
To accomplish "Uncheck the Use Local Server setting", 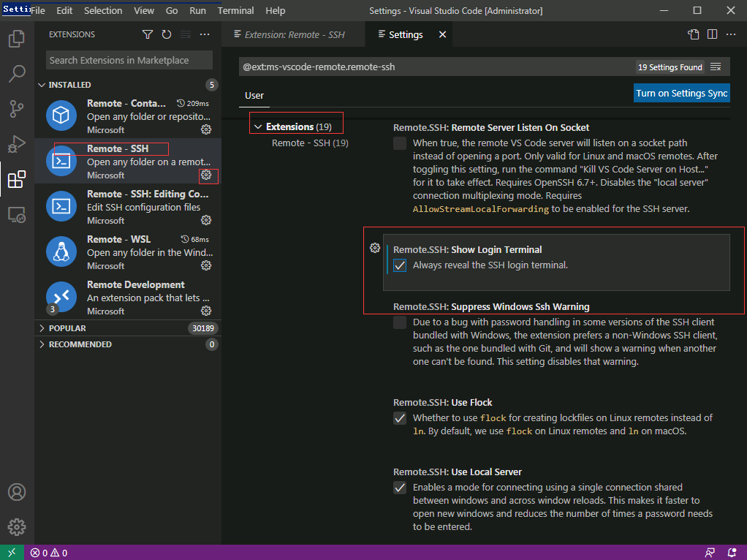I will tap(400, 488).
